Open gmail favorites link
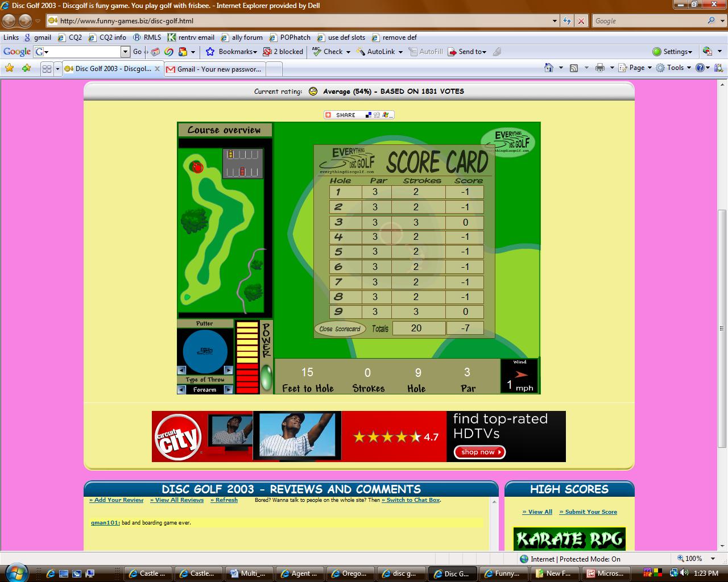Screen dimensions: 728x582 37,38
